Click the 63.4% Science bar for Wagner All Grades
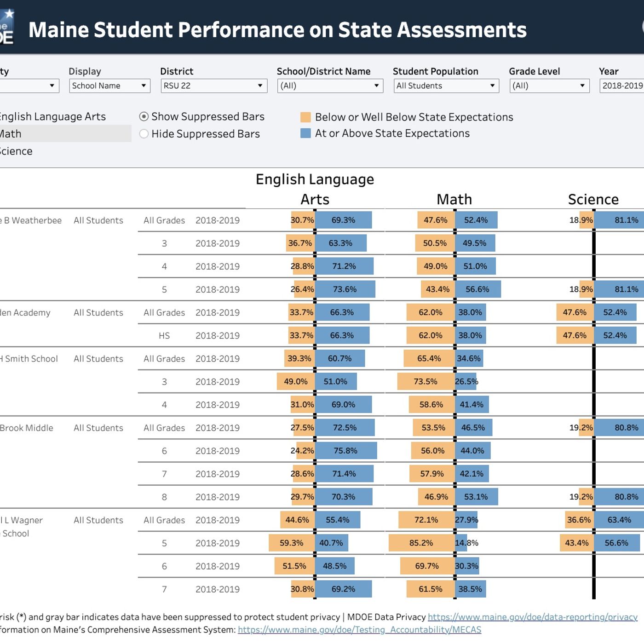 [620, 520]
